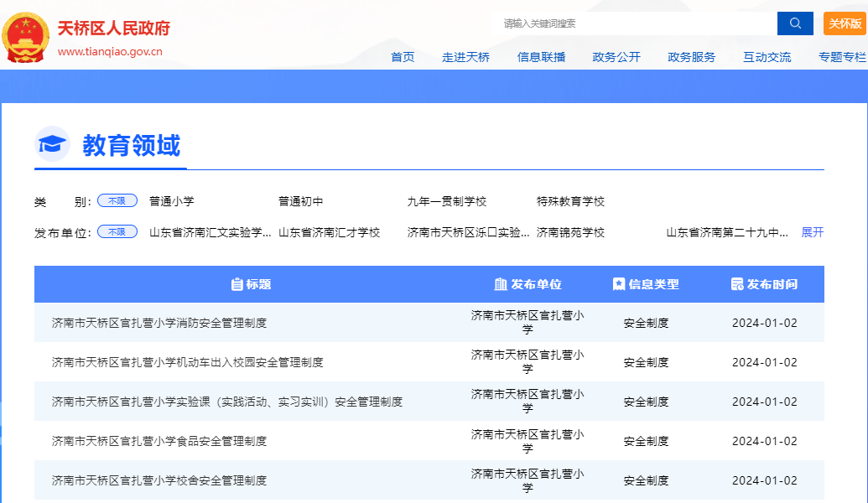
Task: Open 官扎营小学实验课安全管理制度 article
Action: pos(227,402)
